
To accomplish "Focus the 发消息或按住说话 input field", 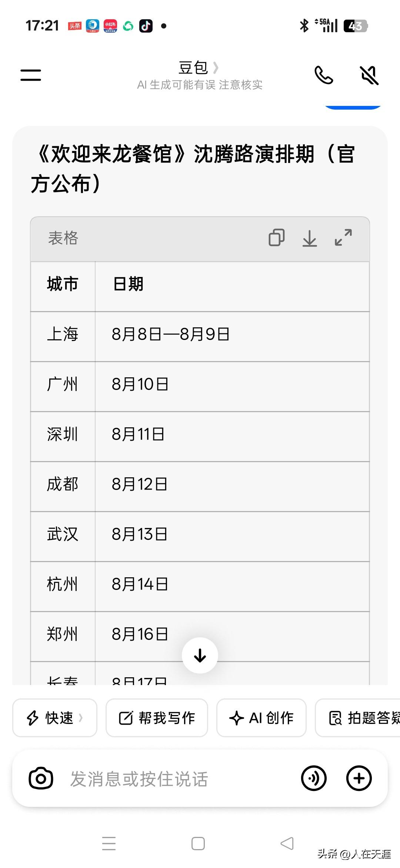I will point(177,779).
